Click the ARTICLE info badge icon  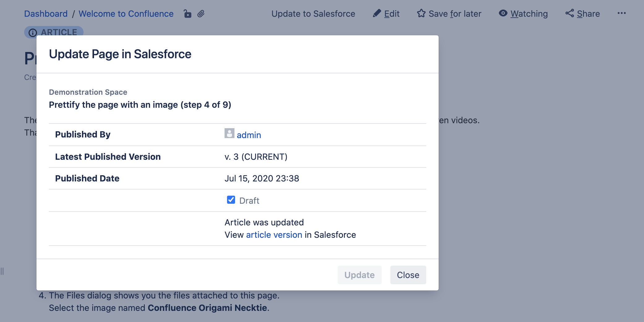[33, 33]
